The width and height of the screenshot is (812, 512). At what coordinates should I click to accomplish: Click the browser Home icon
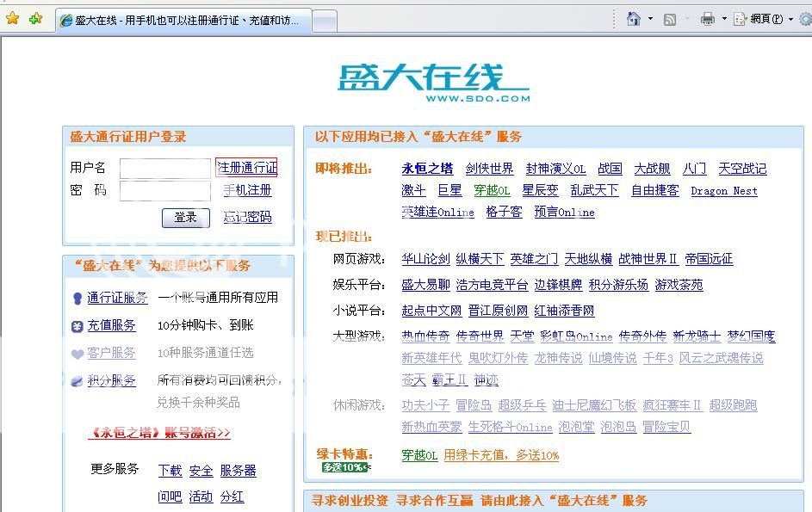click(634, 18)
